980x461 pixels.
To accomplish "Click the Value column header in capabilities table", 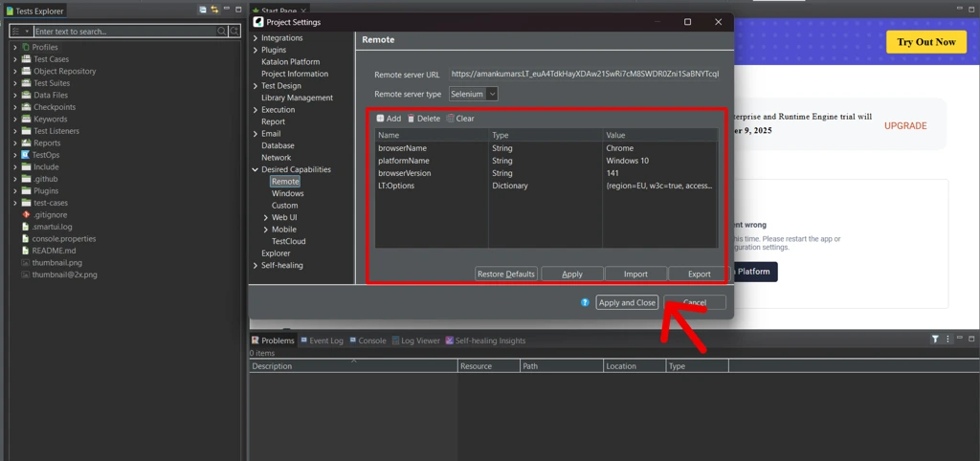I will [x=660, y=135].
